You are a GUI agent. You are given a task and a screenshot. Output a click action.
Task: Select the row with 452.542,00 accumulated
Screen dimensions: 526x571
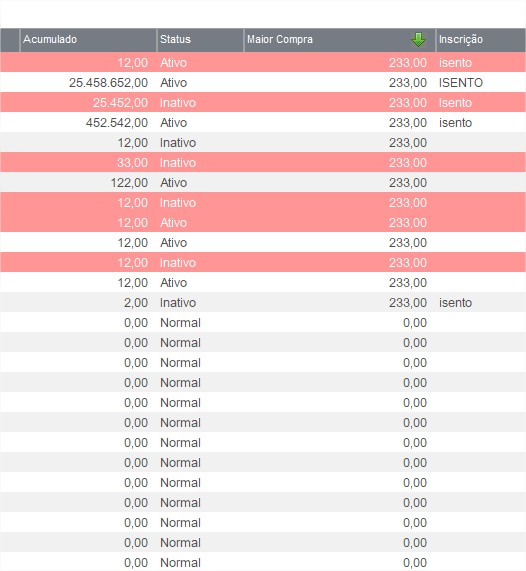[x=263, y=123]
